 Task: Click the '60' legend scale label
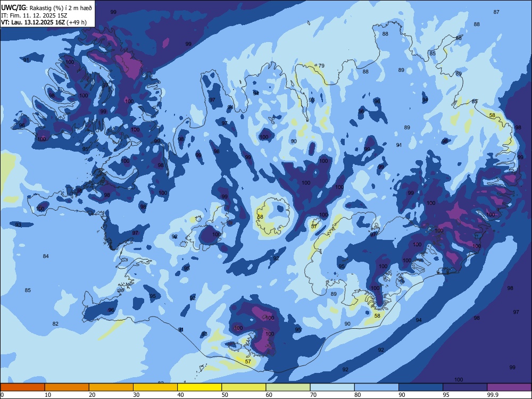click(x=269, y=395)
